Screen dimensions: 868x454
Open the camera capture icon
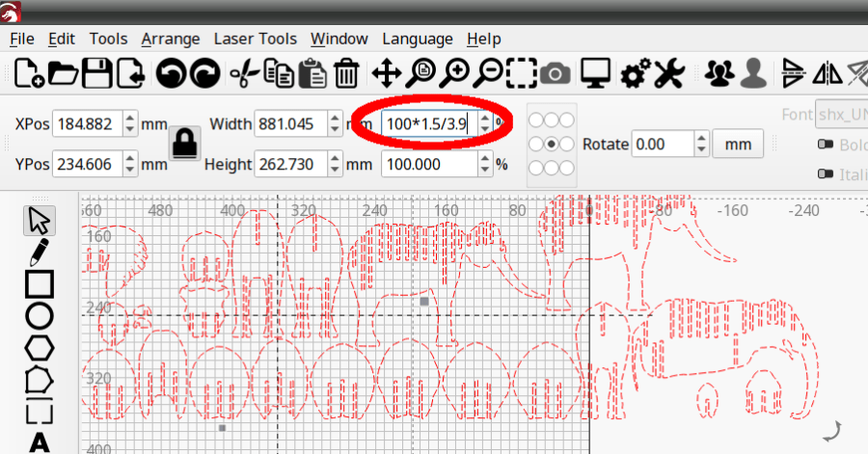[556, 73]
